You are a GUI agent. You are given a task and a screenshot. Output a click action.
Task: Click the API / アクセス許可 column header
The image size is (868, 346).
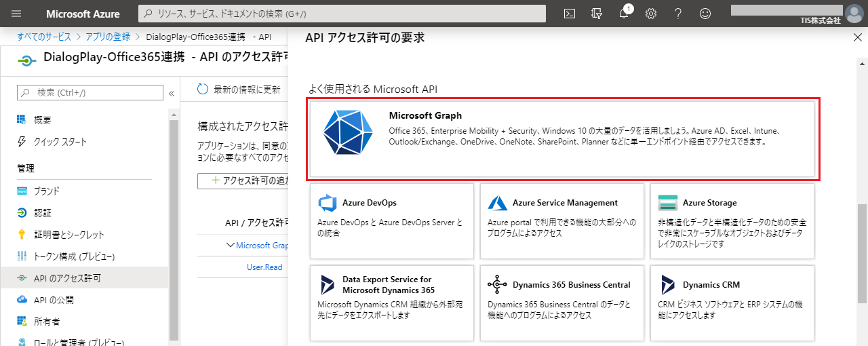click(257, 223)
